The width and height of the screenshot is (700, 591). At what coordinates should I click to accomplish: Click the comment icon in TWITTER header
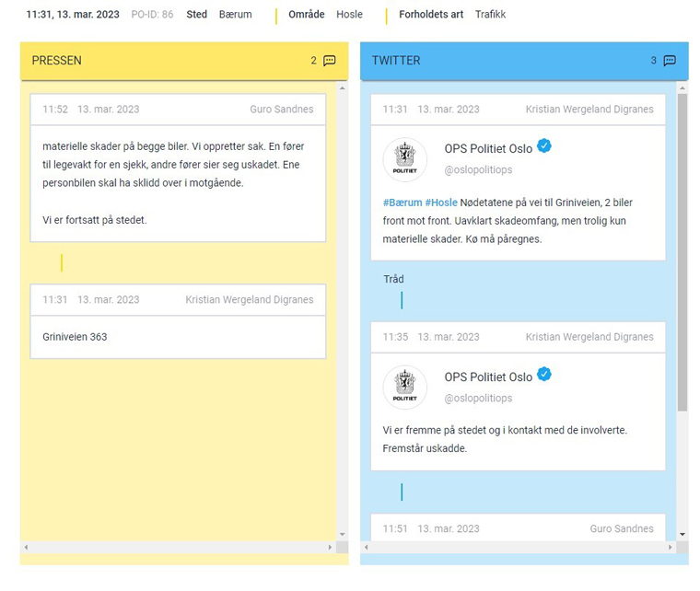[x=670, y=61]
